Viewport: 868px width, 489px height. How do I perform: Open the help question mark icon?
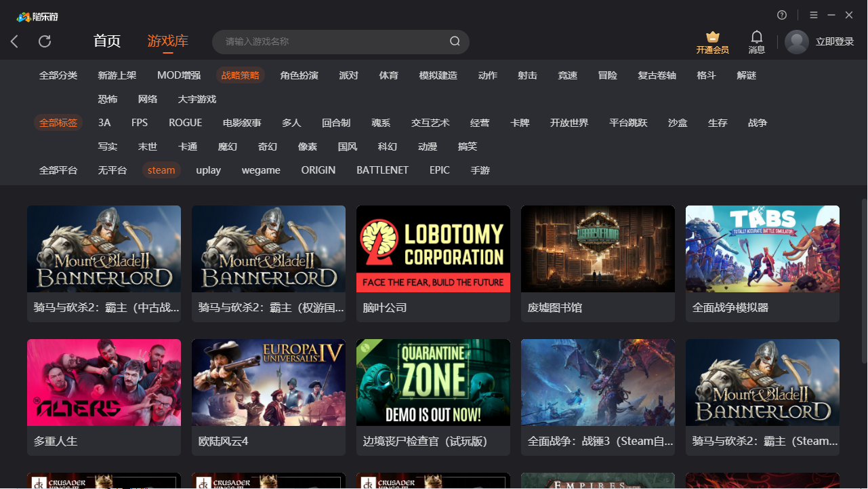coord(782,15)
